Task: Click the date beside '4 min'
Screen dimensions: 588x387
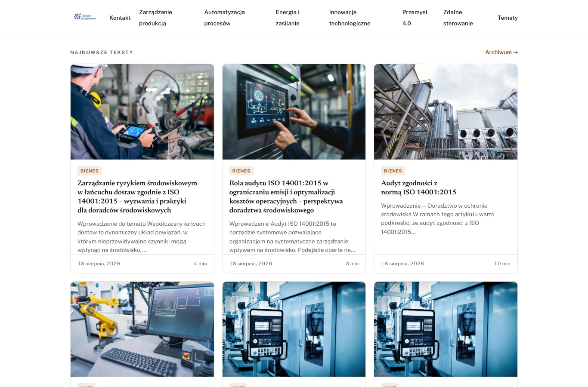Action: [x=99, y=264]
